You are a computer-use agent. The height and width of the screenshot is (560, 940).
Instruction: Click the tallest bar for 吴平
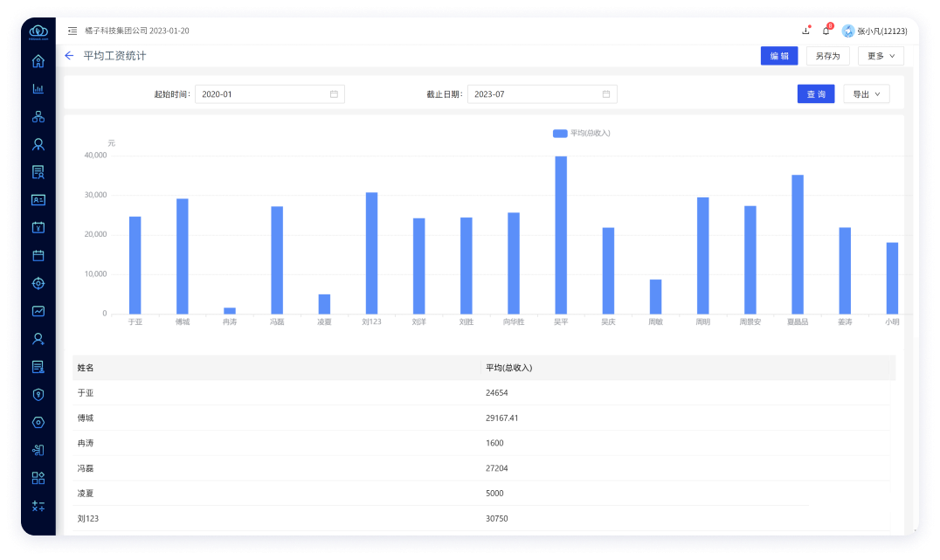pyautogui.click(x=561, y=235)
